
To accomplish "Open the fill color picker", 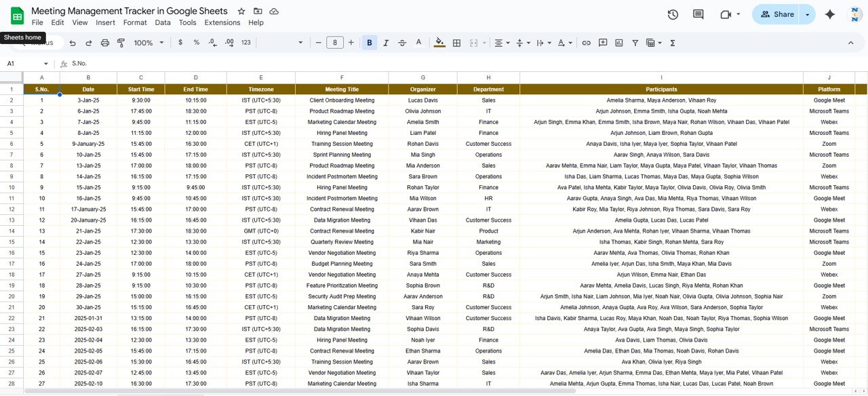I will [x=439, y=42].
